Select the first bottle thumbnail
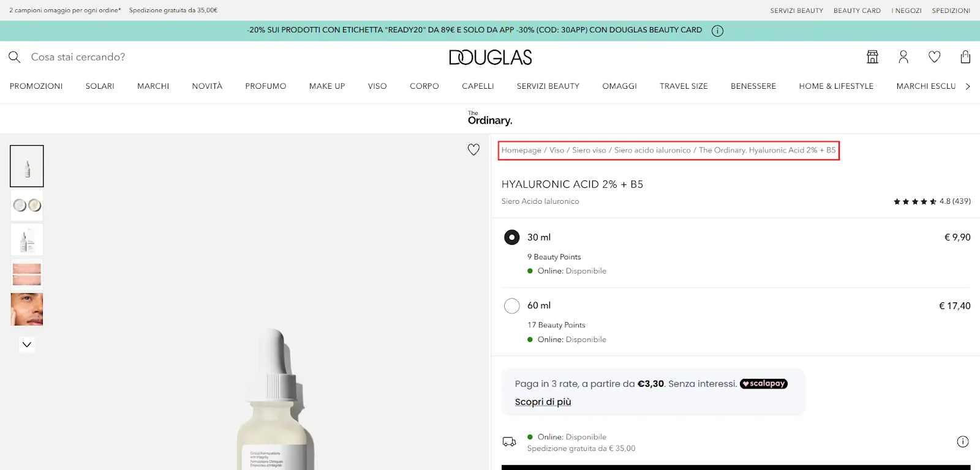 [x=27, y=166]
